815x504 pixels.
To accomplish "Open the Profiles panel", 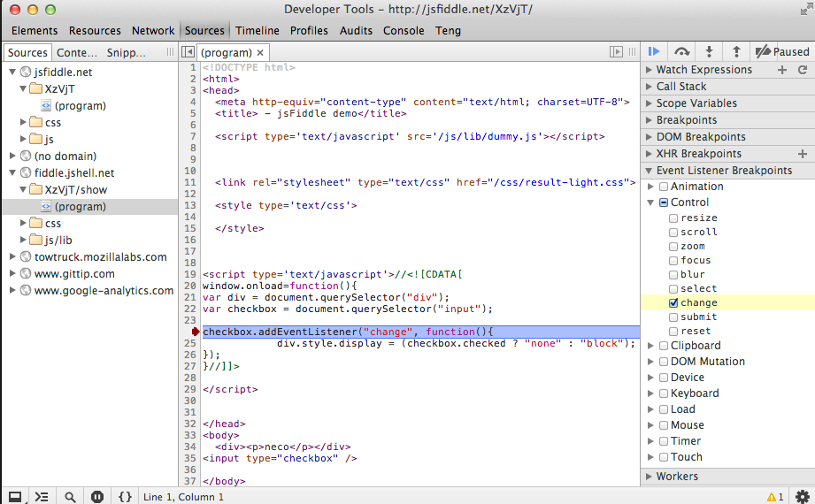I will (309, 31).
